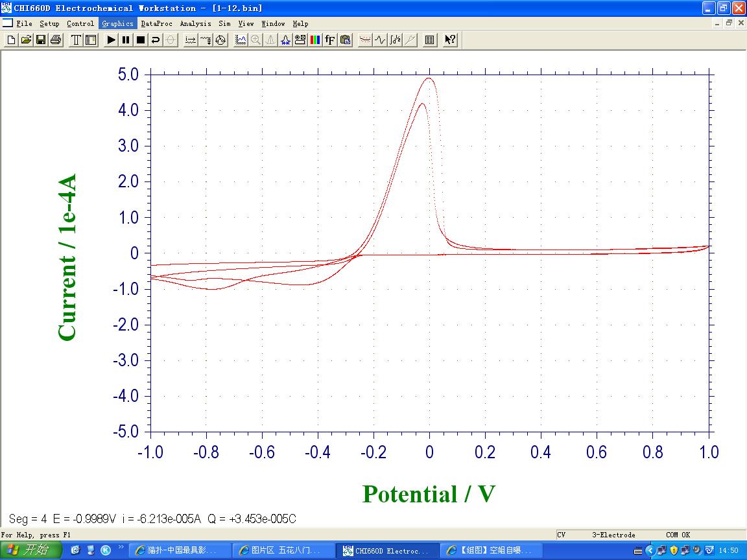Click the Windows Start button
This screenshot has height=560, width=747.
coord(31,550)
